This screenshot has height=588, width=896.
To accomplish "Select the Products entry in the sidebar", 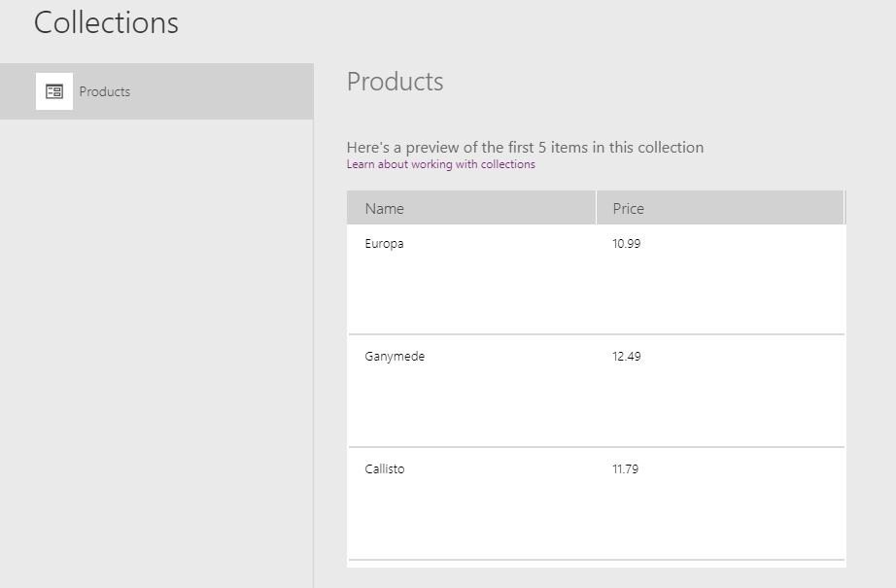I will tap(156, 91).
